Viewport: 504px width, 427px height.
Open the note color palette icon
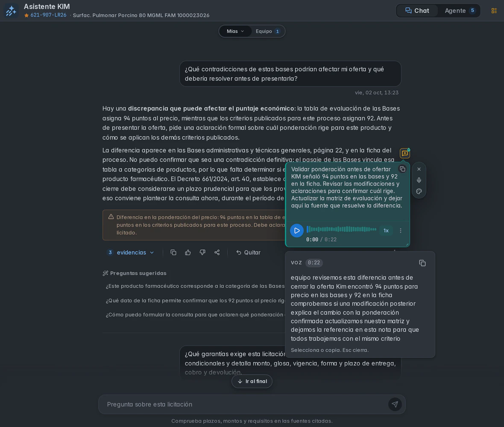[419, 191]
